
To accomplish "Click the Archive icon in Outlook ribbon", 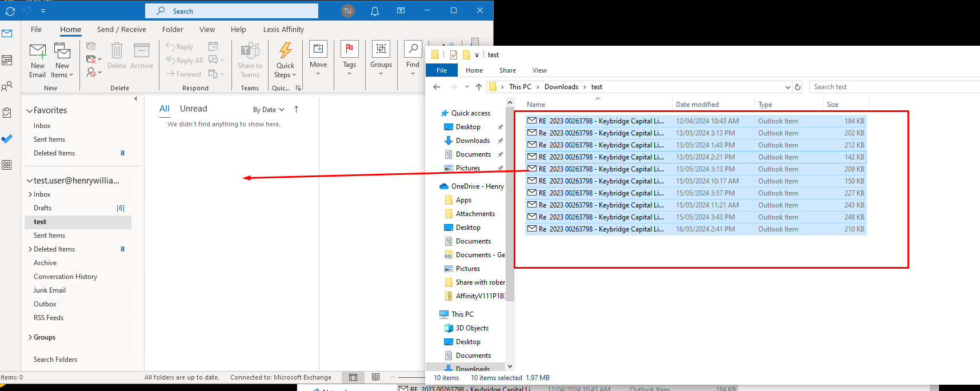I will pyautogui.click(x=142, y=56).
